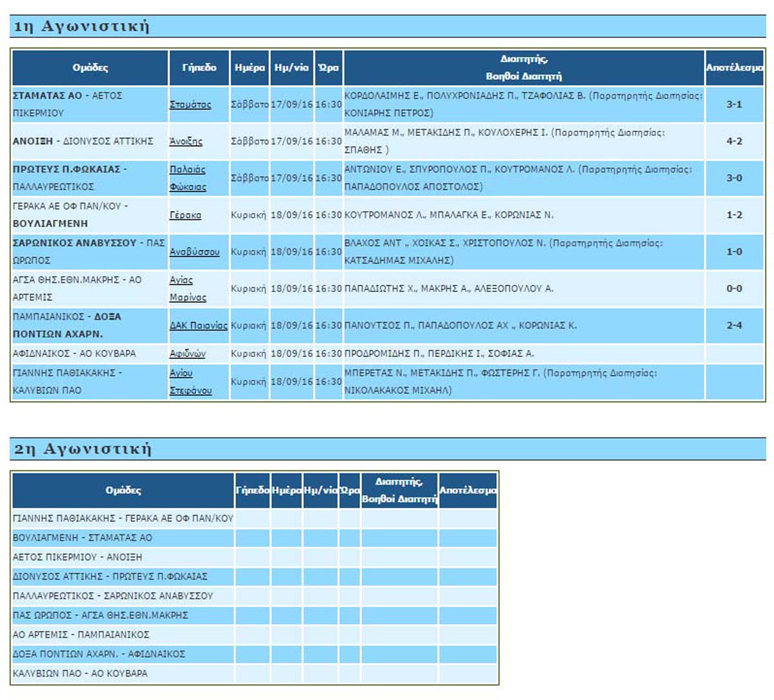Open the Αφιδνών stadium link
The image size is (774, 700).
[x=188, y=354]
